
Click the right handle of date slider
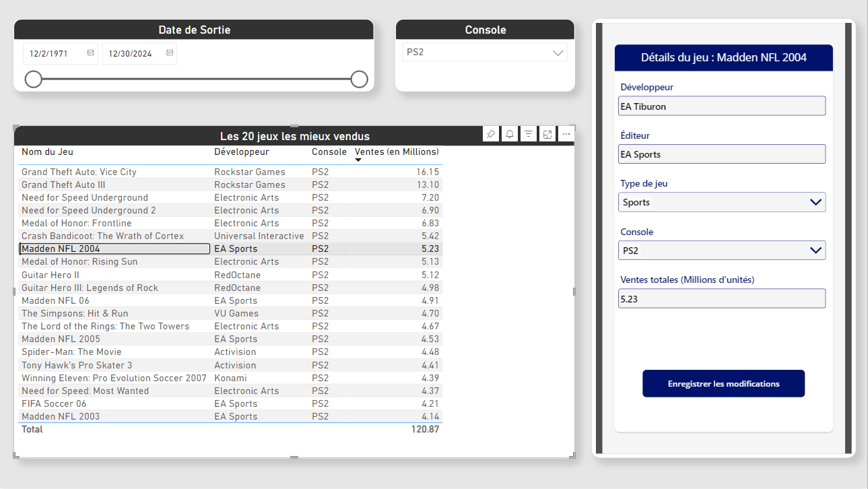pos(360,79)
